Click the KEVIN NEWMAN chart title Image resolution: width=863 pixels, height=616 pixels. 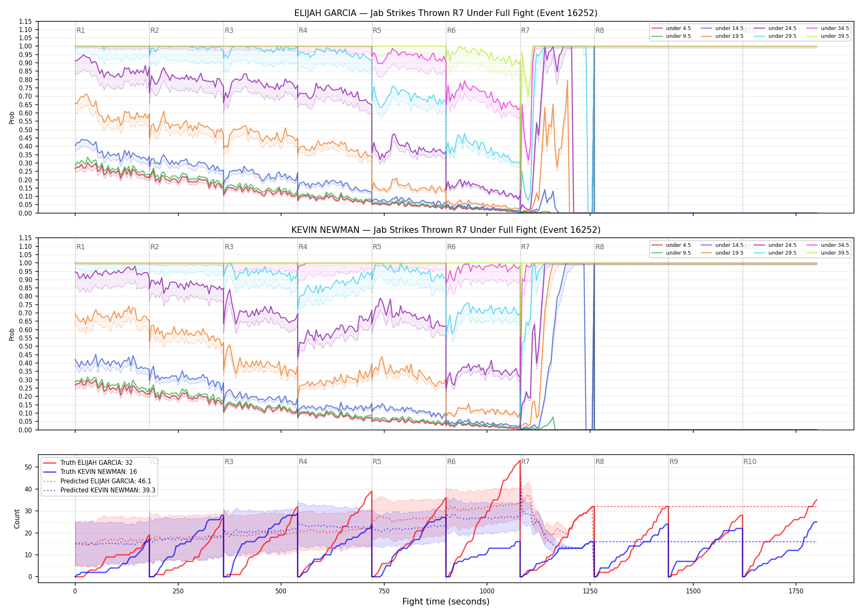[446, 230]
